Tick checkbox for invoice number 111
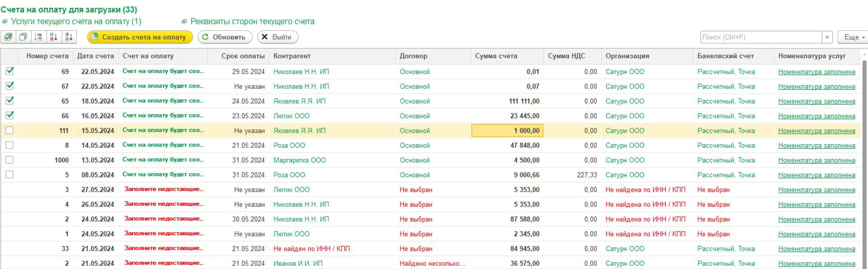 point(10,130)
